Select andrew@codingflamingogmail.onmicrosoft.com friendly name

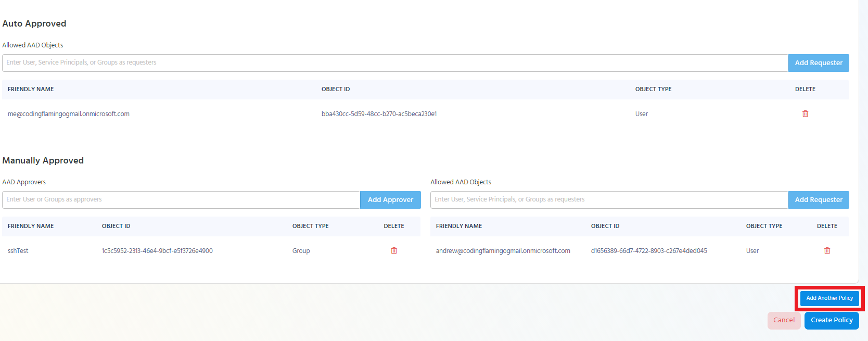[503, 251]
